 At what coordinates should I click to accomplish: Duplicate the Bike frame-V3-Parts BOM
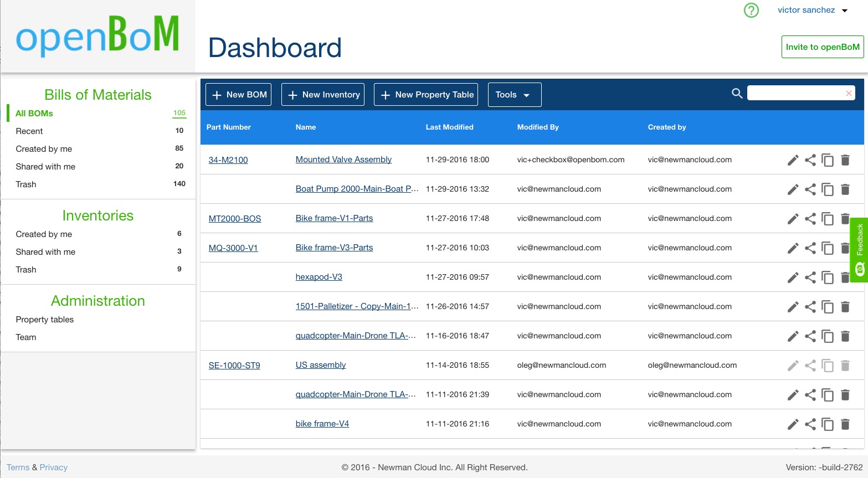point(828,248)
